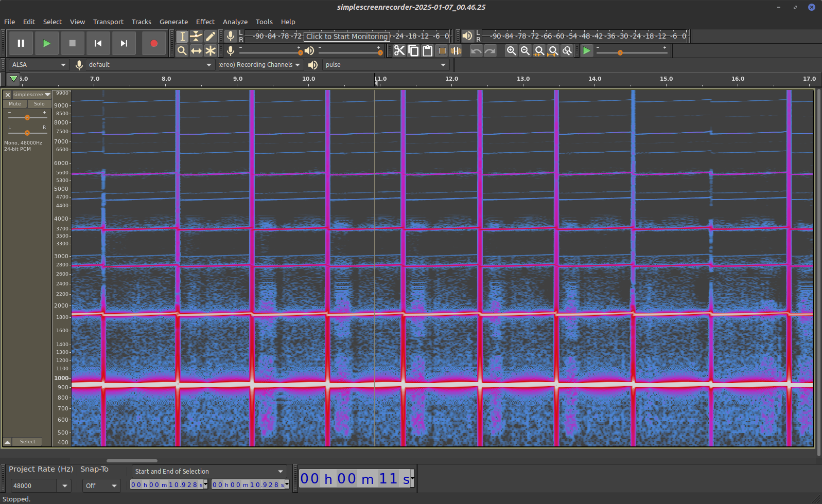Image resolution: width=822 pixels, height=504 pixels.
Task: Select the Selection (I-beam) tool
Action: coord(182,36)
